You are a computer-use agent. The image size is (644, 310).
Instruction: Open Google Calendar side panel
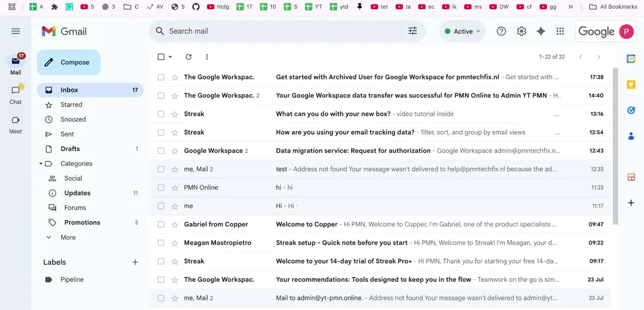pyautogui.click(x=631, y=59)
